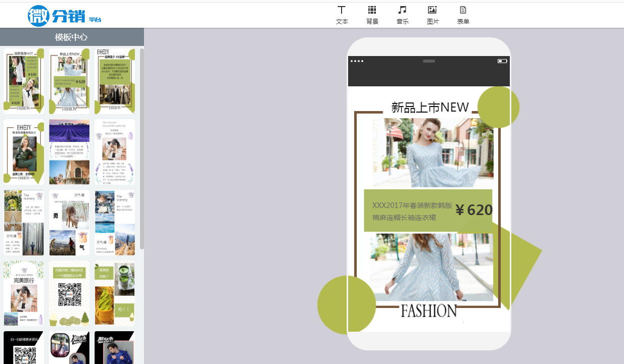This screenshot has height=364, width=624.
Task: Select the 新品上市NEW title on canvas
Action: coord(430,108)
